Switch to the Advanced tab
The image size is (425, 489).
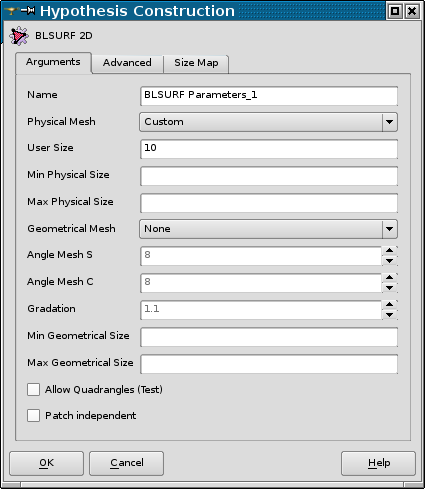(x=127, y=63)
